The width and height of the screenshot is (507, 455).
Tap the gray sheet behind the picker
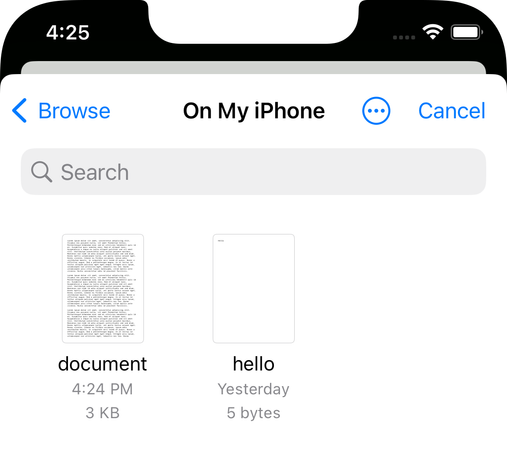click(253, 68)
